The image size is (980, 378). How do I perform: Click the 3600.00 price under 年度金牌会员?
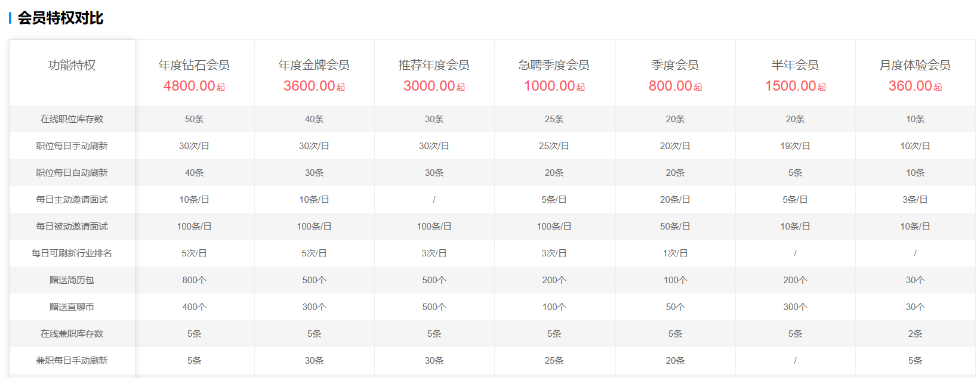coord(310,86)
